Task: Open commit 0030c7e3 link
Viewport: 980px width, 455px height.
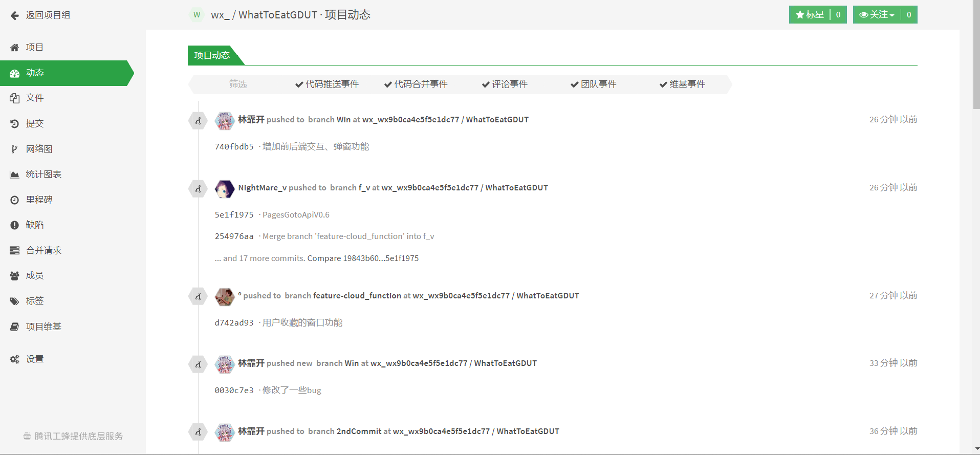Action: click(234, 391)
